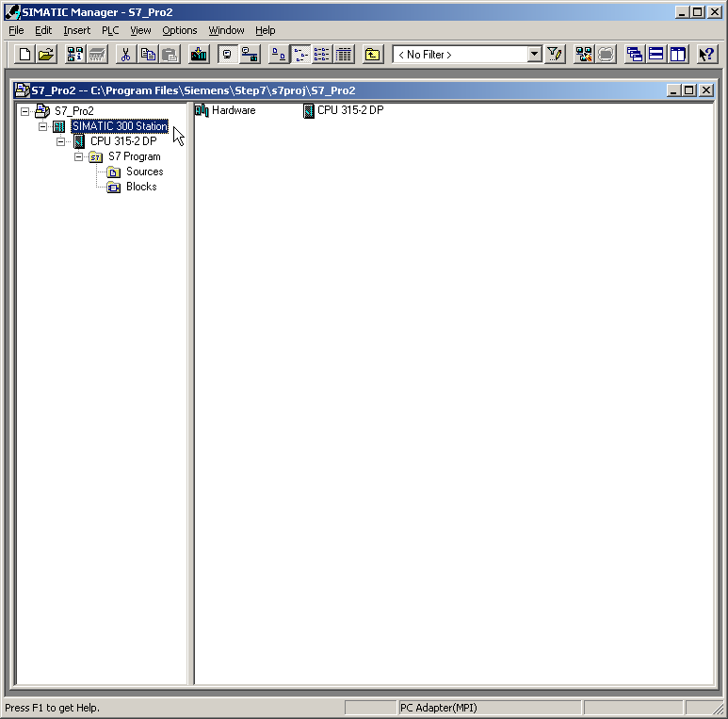
Task: Download to PLC using toolbar icon
Action: pyautogui.click(x=199, y=55)
